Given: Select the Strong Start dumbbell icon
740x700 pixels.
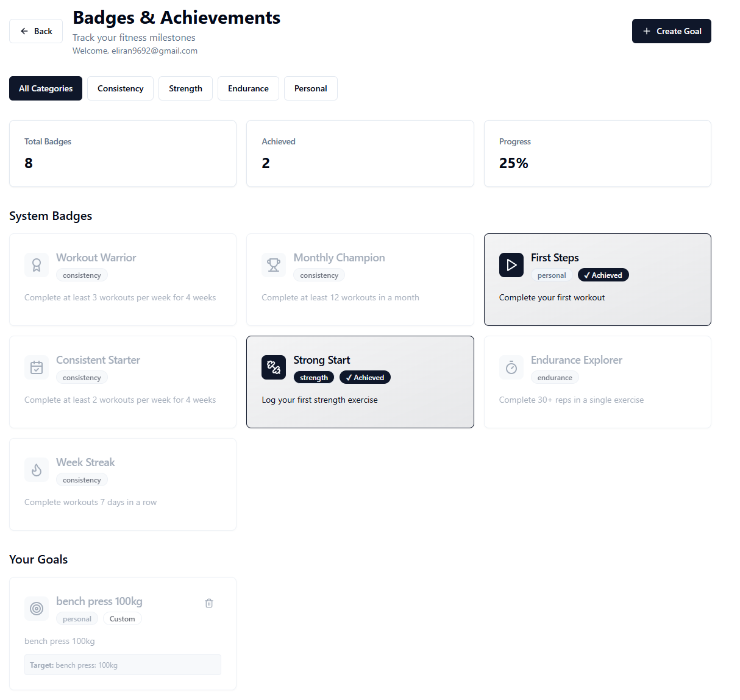Looking at the screenshot, I should 273,367.
